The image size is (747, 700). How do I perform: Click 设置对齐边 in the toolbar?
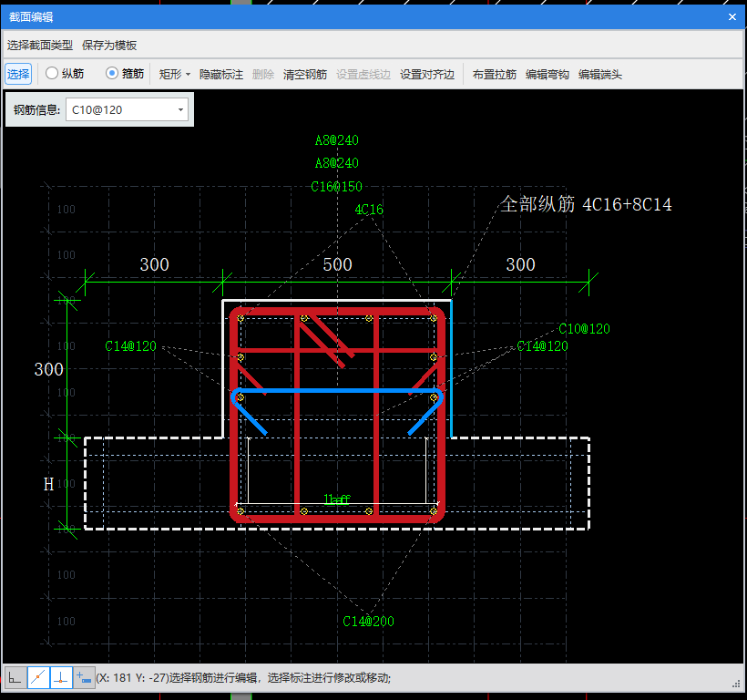pos(427,75)
